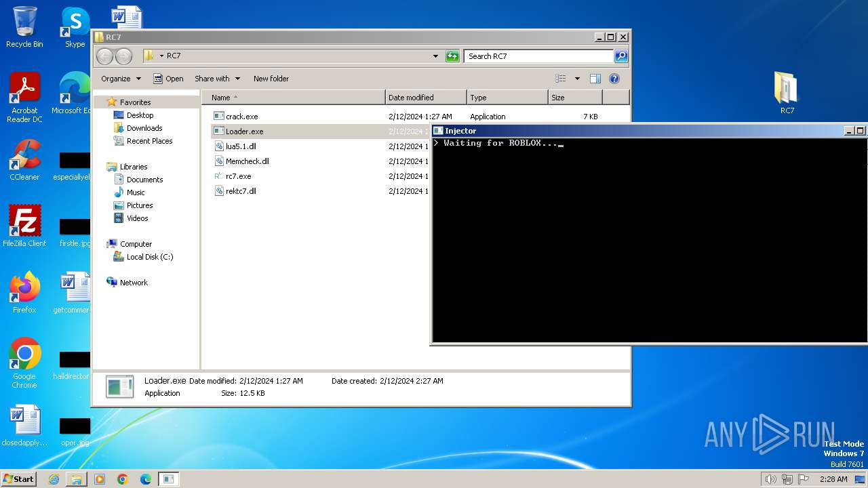Open Windows Explorer taskbar button
This screenshot has height=488, width=868.
pyautogui.click(x=77, y=479)
